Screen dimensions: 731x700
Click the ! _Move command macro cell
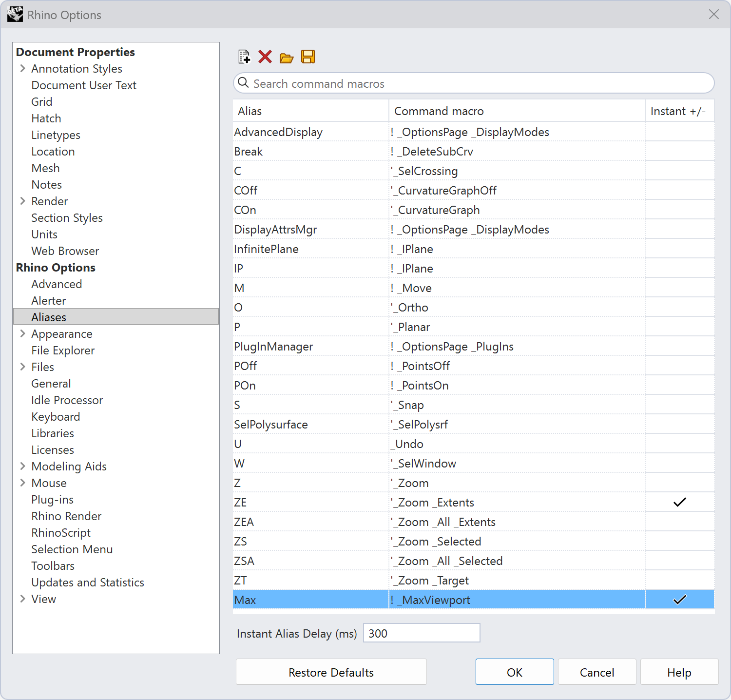click(x=517, y=288)
